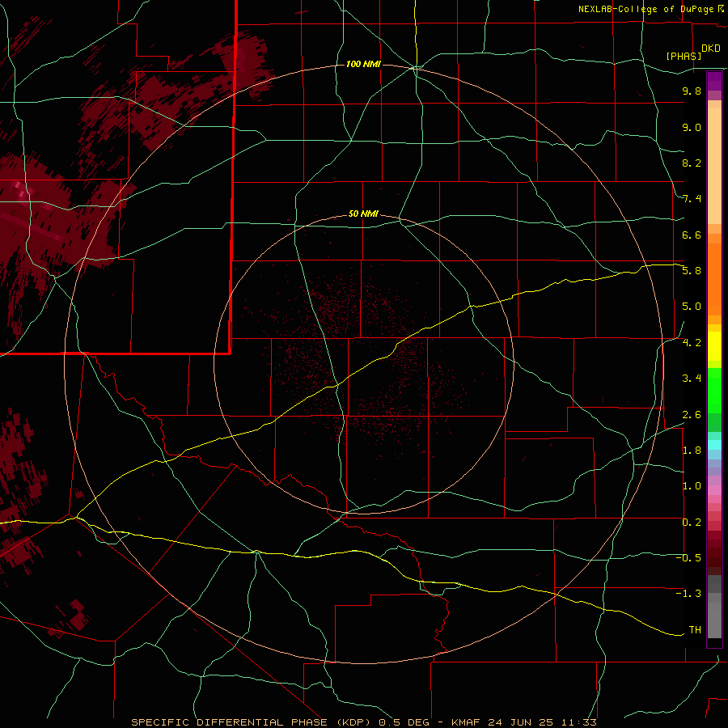Image resolution: width=728 pixels, height=728 pixels.
Task: Click the 1.0 value on the color scale
Action: point(692,486)
